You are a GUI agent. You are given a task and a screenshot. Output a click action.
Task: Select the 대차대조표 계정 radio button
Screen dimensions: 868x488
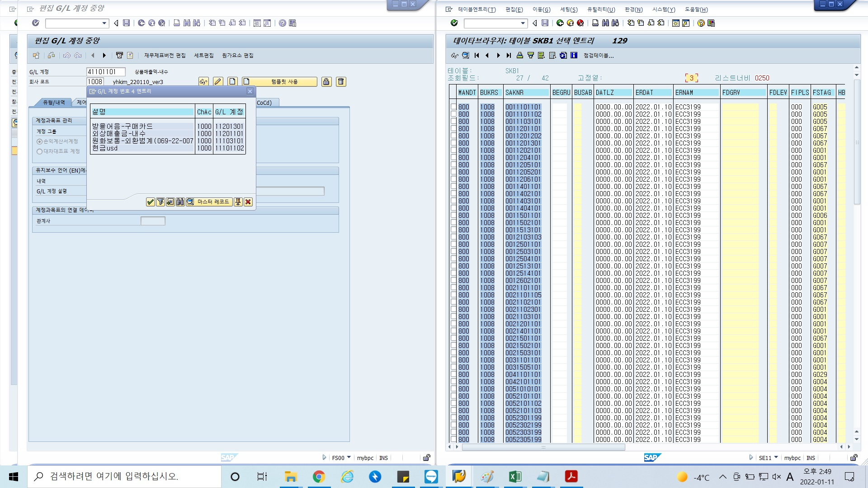pyautogui.click(x=39, y=151)
